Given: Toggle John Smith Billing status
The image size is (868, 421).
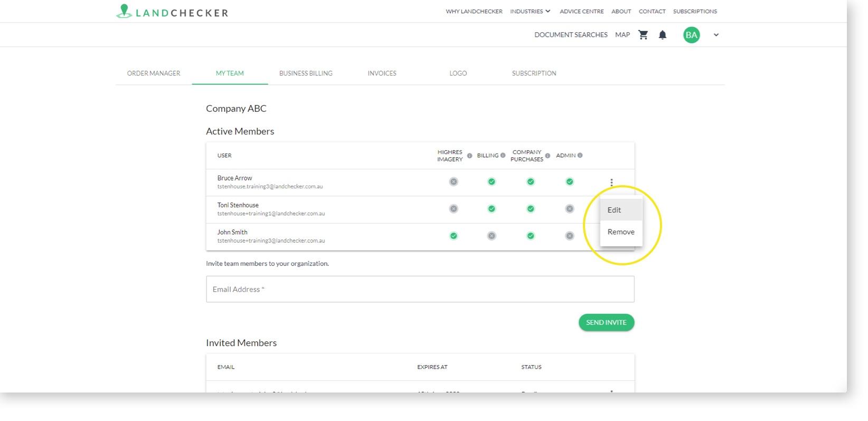Looking at the screenshot, I should point(492,236).
